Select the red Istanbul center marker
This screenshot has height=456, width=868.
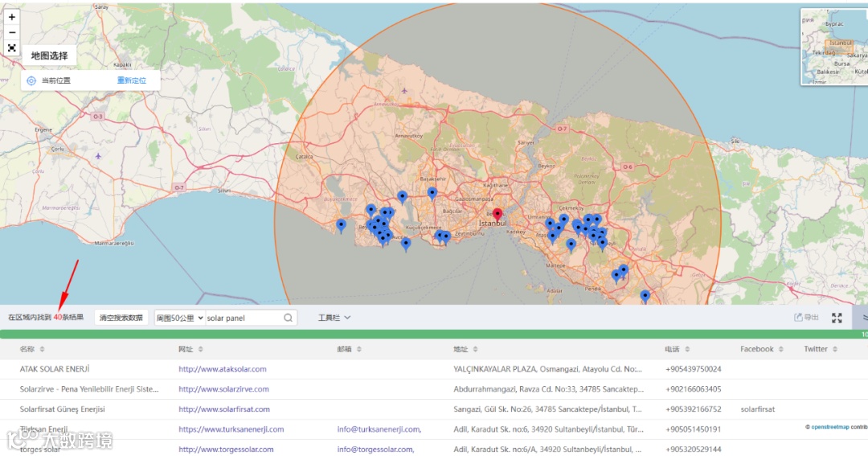[x=497, y=215]
